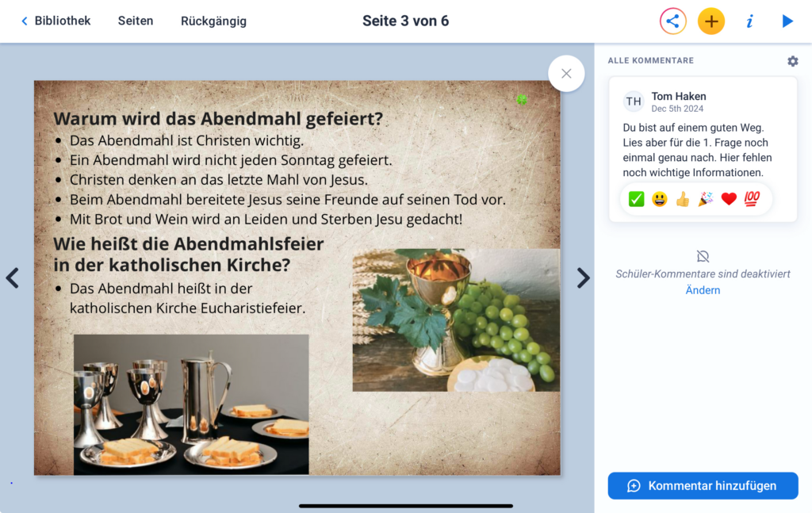Click Rückgängig to undo
This screenshot has height=513, width=812.
(x=213, y=21)
